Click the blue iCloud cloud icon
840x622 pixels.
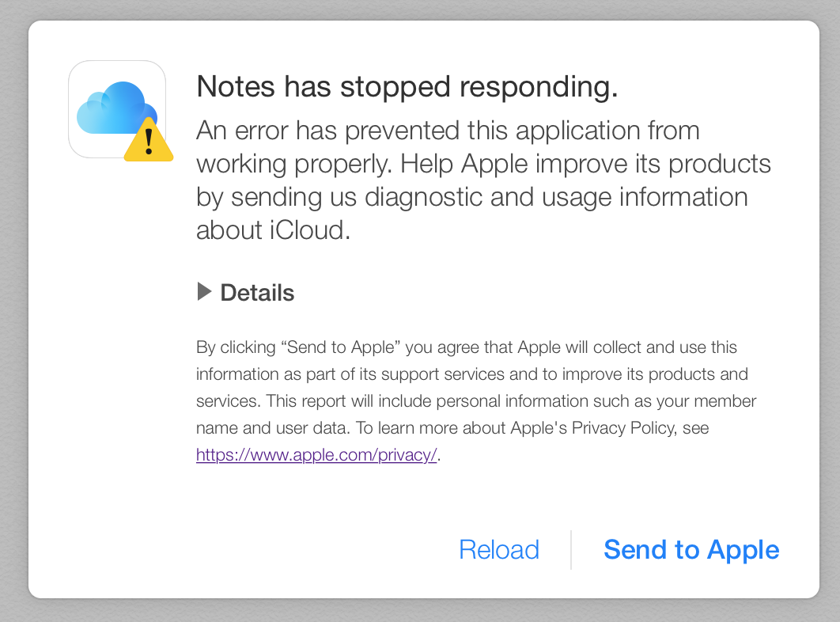tap(111, 108)
